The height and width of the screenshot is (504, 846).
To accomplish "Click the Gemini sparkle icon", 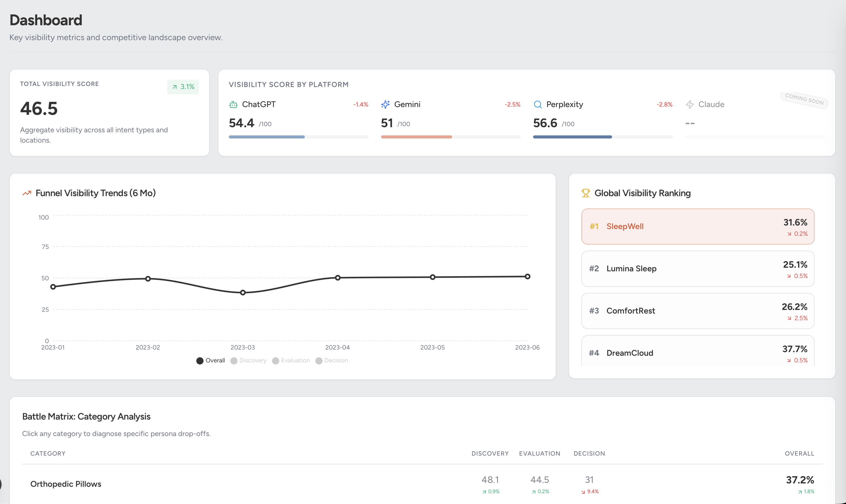I will [x=385, y=105].
